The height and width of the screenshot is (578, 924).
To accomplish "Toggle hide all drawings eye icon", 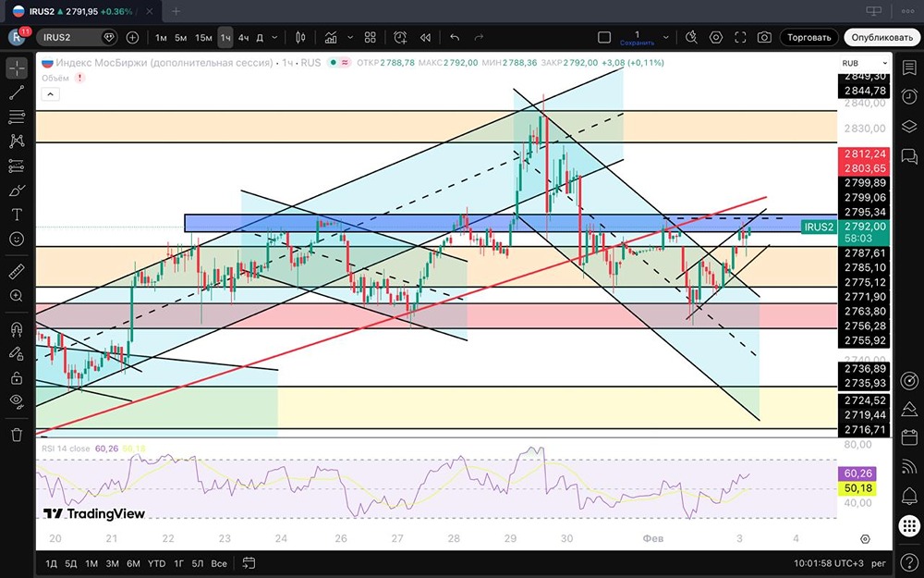I will pyautogui.click(x=17, y=401).
